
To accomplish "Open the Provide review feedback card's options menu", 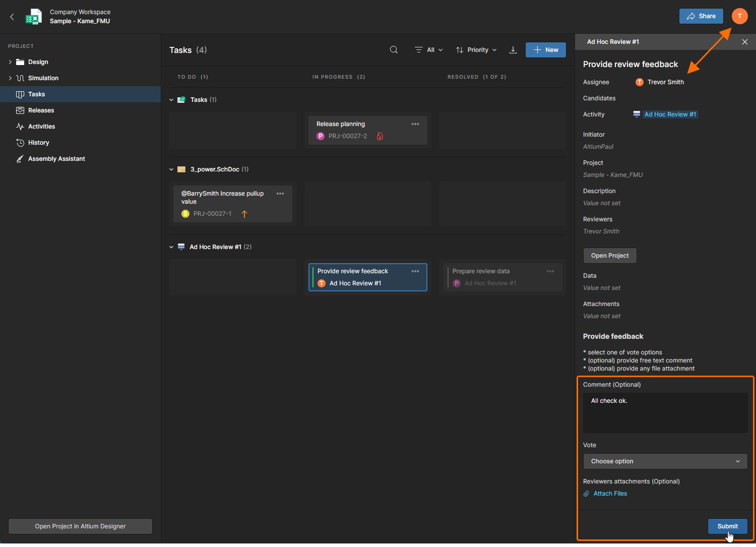I will pyautogui.click(x=415, y=271).
